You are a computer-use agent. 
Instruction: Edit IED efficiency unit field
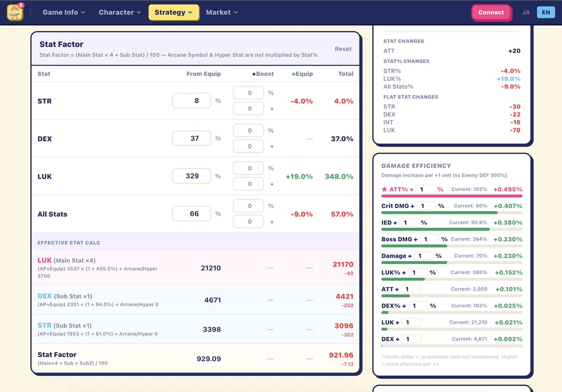[x=409, y=222]
